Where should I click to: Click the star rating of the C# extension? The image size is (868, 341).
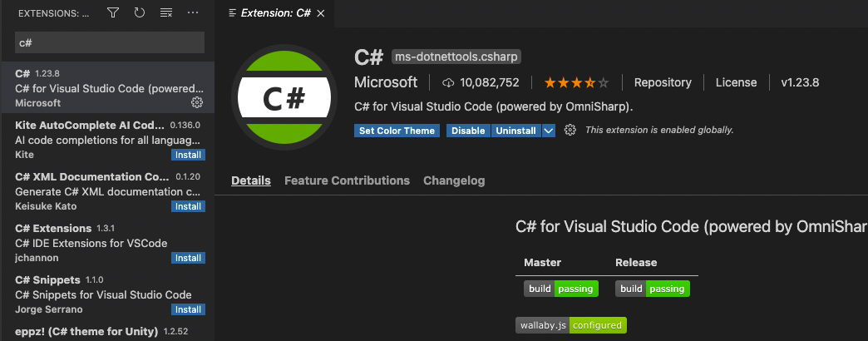[x=576, y=82]
